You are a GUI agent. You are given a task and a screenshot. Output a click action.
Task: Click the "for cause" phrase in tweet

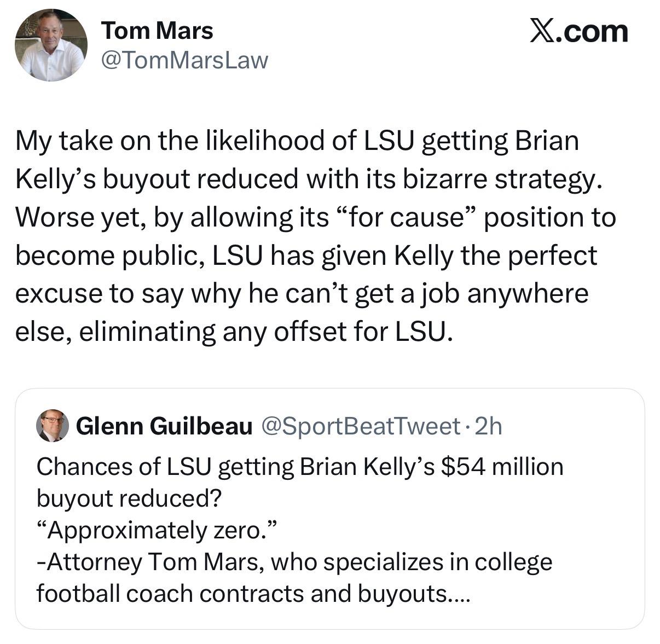(404, 217)
